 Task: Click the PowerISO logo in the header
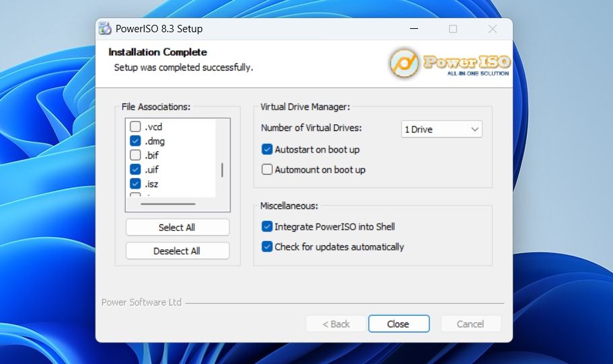click(x=450, y=63)
